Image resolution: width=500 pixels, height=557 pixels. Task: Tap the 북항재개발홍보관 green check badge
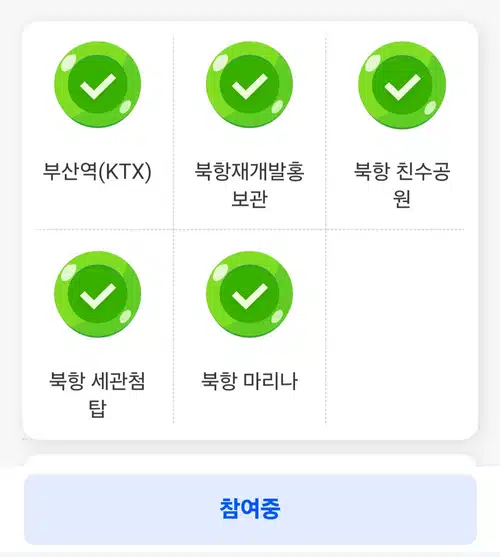250,85
